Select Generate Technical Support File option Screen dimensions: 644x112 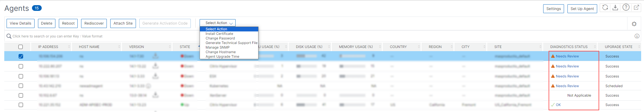pyautogui.click(x=229, y=43)
